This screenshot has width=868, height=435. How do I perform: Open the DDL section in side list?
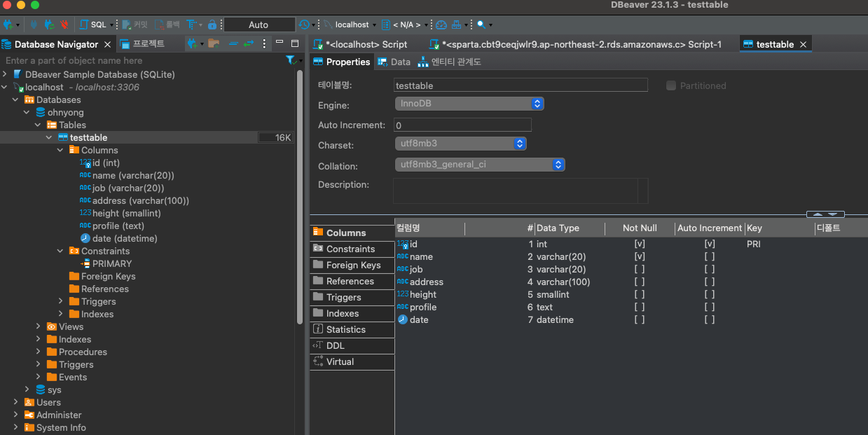[x=352, y=345]
